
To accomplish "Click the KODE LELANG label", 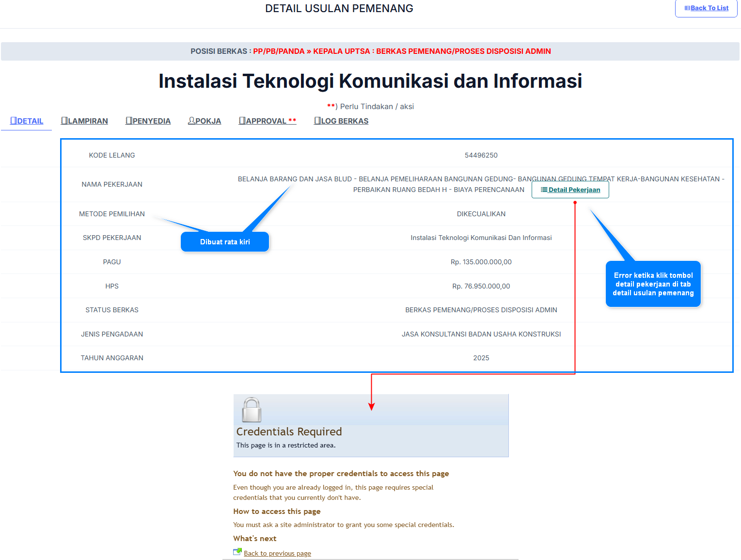I will point(112,156).
